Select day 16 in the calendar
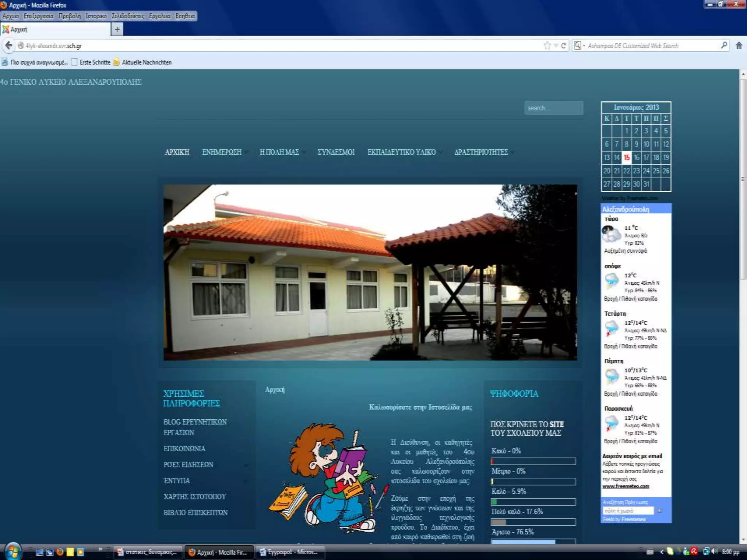 click(x=636, y=157)
